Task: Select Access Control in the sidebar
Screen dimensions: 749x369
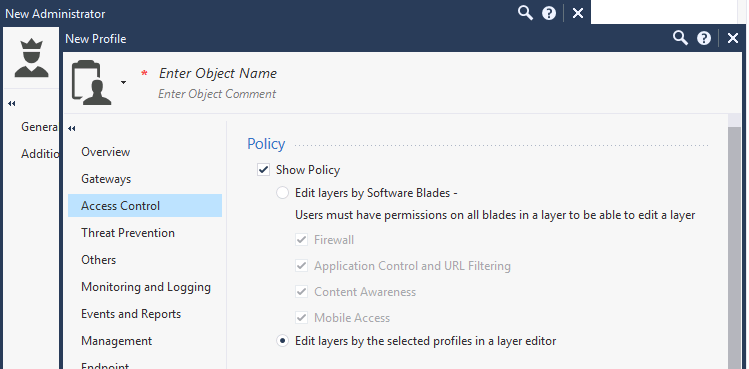Action: [x=145, y=206]
